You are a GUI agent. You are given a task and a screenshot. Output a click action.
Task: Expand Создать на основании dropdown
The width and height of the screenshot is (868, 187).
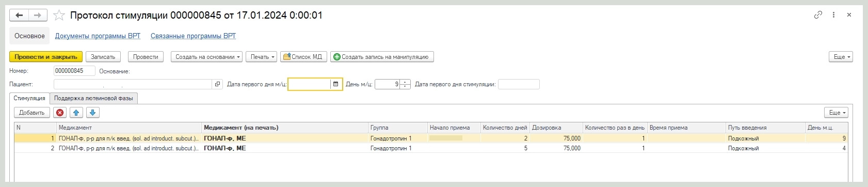tap(206, 57)
